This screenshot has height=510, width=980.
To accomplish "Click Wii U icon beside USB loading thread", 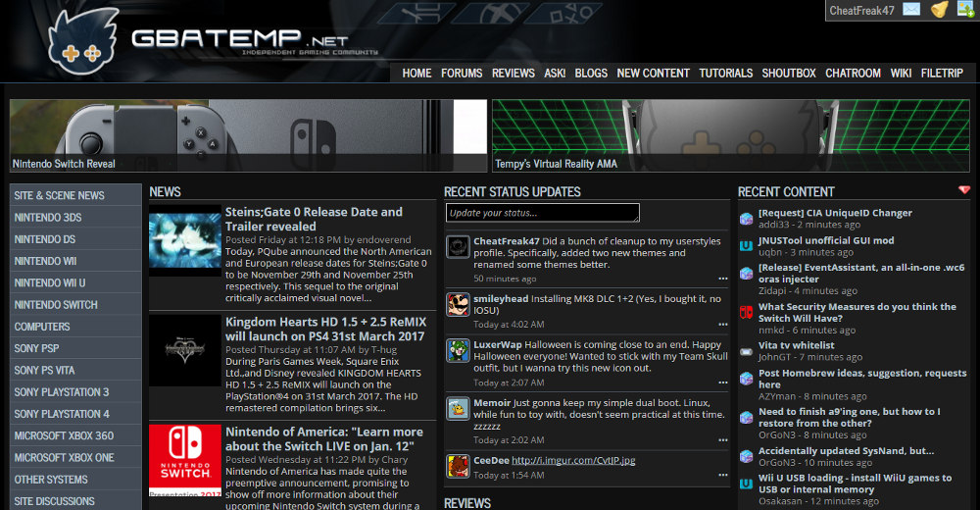I will coord(746,484).
